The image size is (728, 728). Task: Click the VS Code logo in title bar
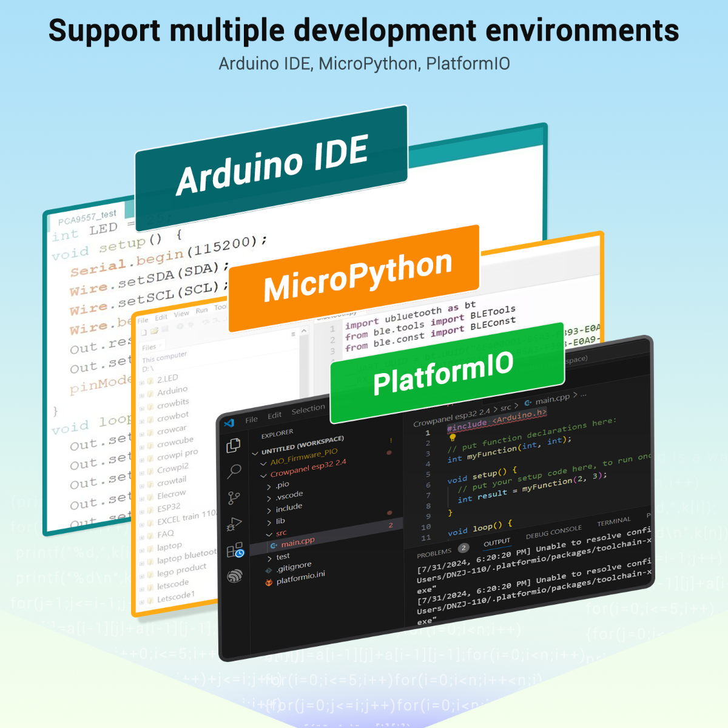[229, 423]
